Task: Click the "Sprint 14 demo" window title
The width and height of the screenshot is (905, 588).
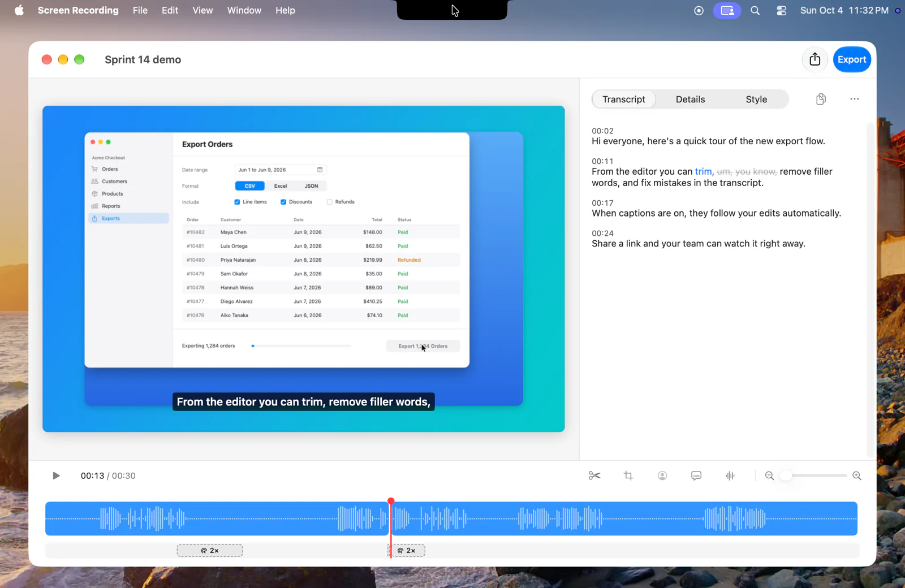Action: tap(143, 59)
